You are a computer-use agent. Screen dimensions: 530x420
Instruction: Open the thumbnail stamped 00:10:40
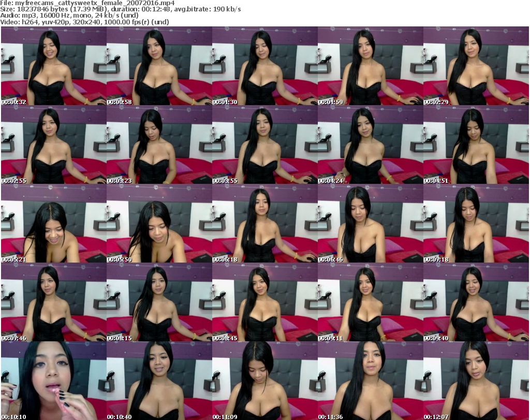pos(159,381)
